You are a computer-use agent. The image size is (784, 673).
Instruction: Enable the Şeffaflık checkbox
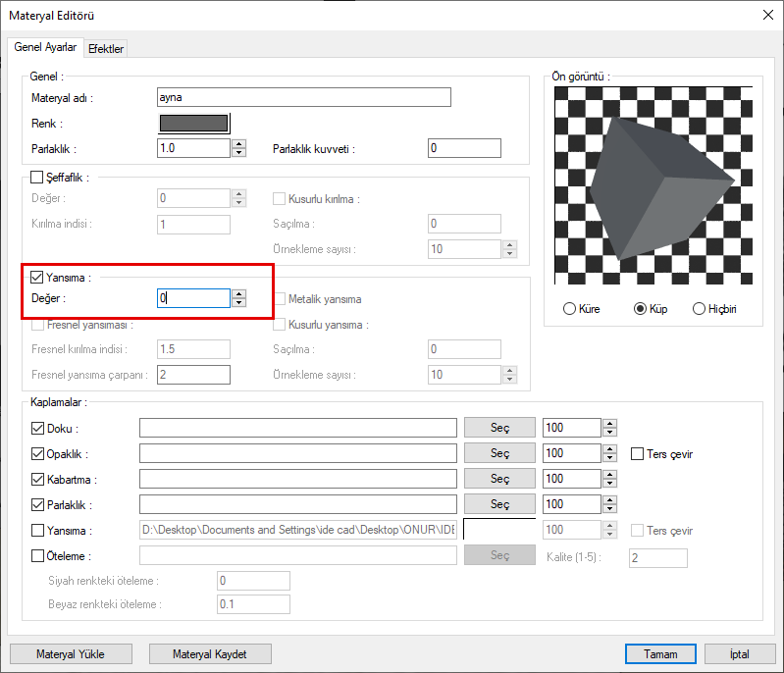pos(38,178)
